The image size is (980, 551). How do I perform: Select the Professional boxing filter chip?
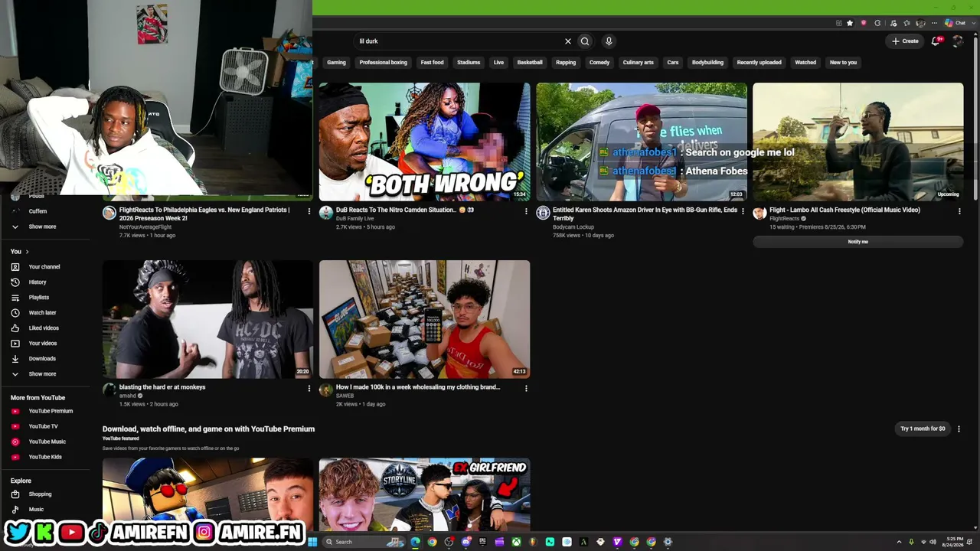pos(383,63)
